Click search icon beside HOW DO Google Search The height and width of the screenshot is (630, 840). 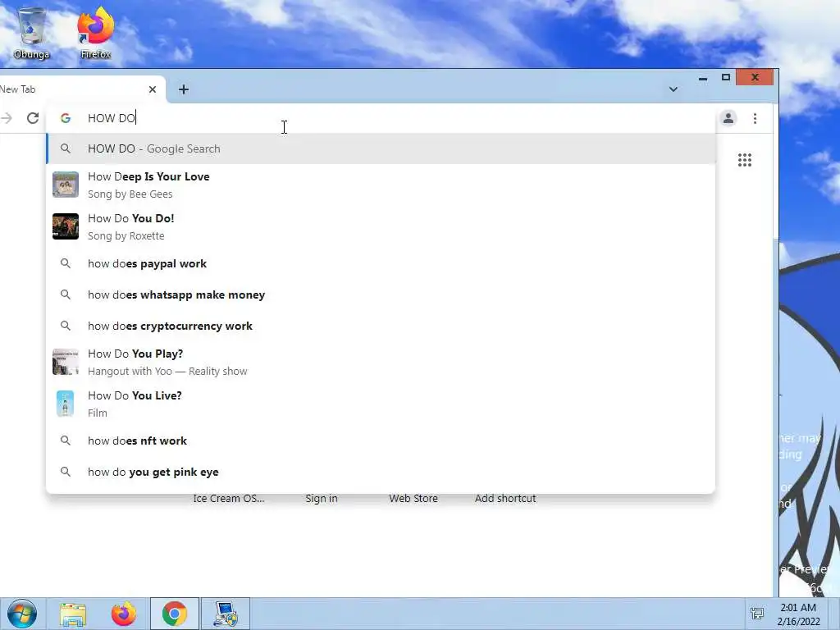tap(66, 148)
